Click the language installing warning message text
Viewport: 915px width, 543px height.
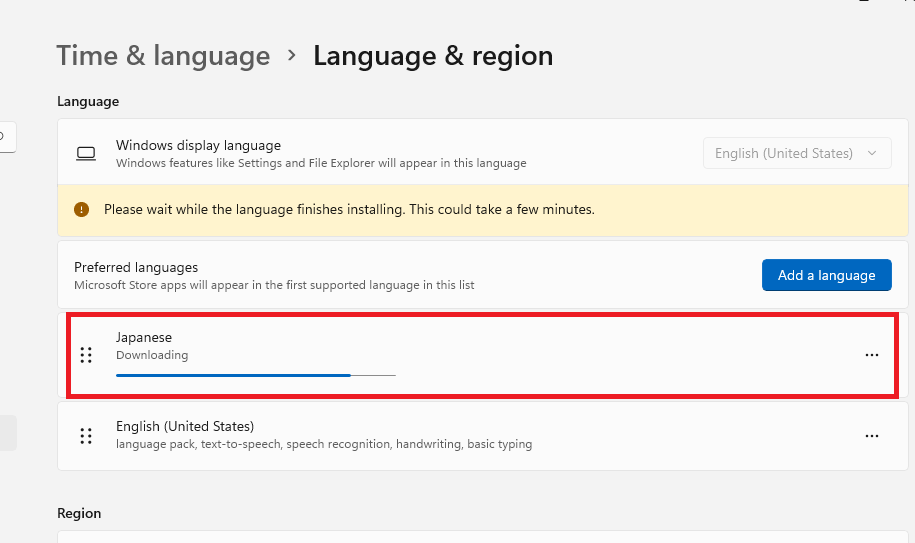coord(349,209)
